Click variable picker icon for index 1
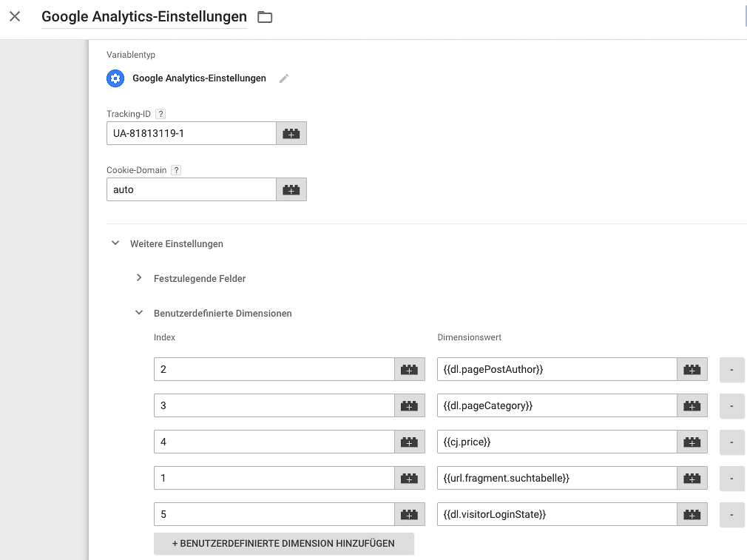 click(409, 478)
